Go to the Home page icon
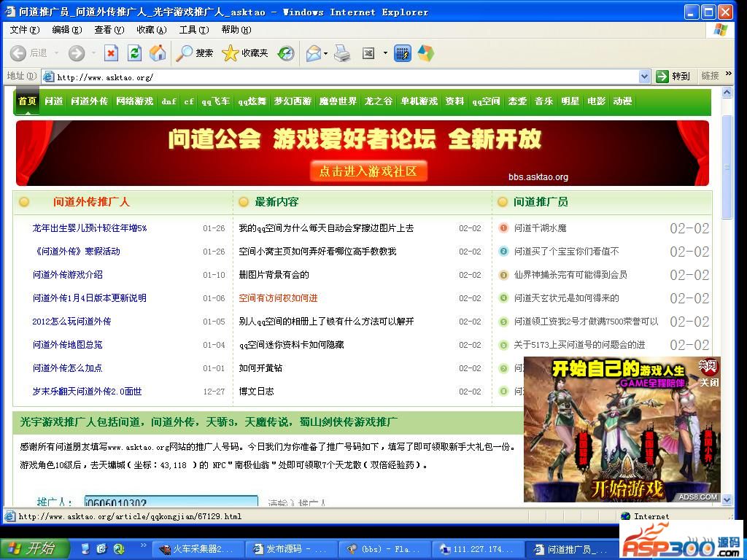This screenshot has width=747, height=560. 157,53
